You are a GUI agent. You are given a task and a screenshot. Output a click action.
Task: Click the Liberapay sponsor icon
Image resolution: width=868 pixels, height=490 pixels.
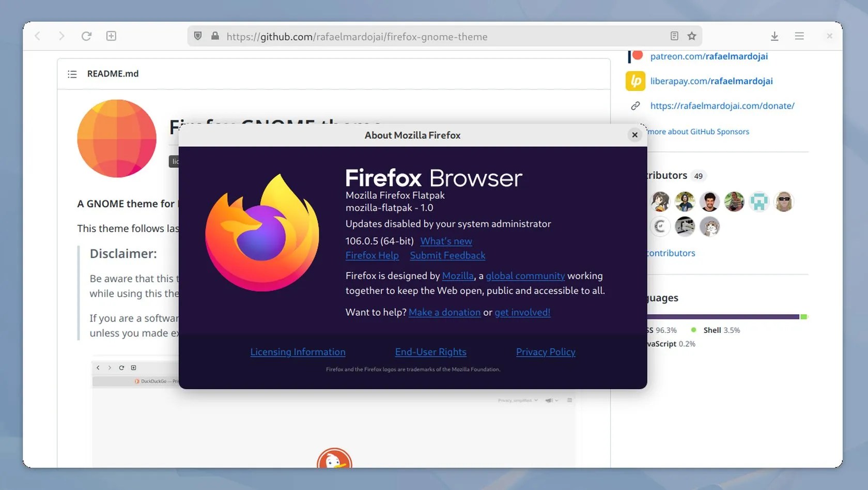point(635,81)
